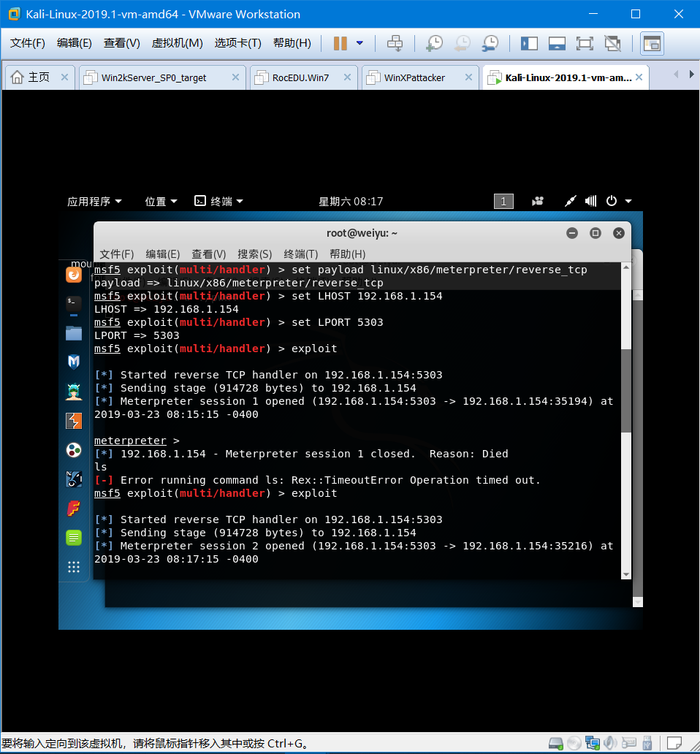Open the 编辑(E) menu in VMware
700x754 pixels.
click(74, 43)
